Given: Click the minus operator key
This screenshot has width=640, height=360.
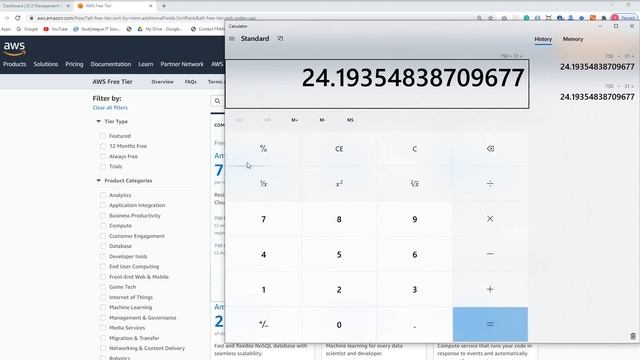Looking at the screenshot, I should tap(490, 254).
